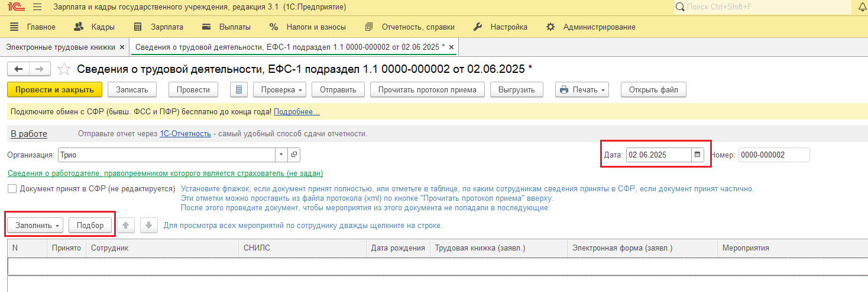Click the Сотрудник column header
Image resolution: width=868 pixels, height=292 pixels.
(x=163, y=248)
